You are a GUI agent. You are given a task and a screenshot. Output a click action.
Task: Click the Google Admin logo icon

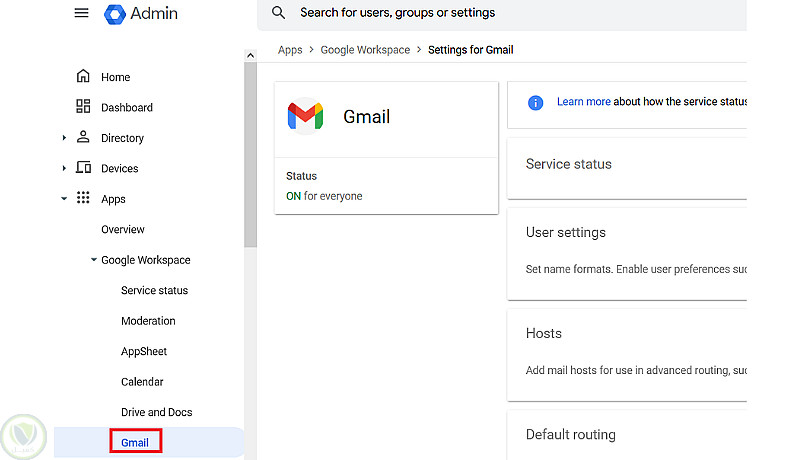114,13
